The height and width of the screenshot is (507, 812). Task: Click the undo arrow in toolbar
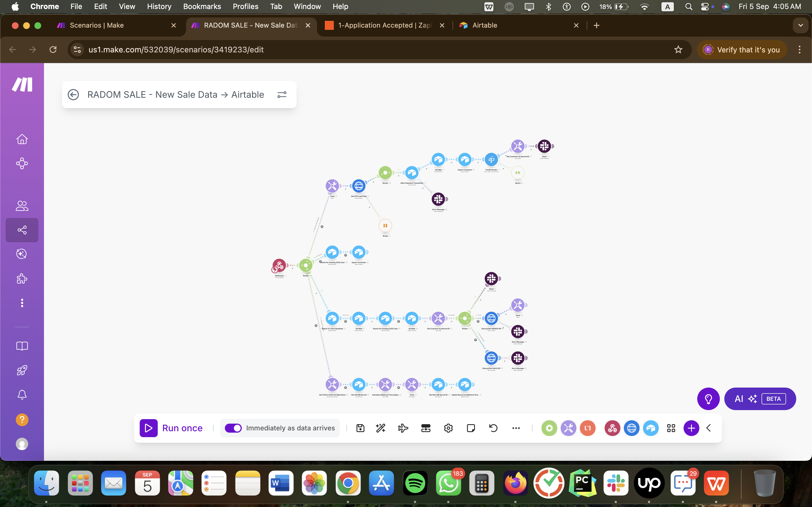tap(493, 428)
